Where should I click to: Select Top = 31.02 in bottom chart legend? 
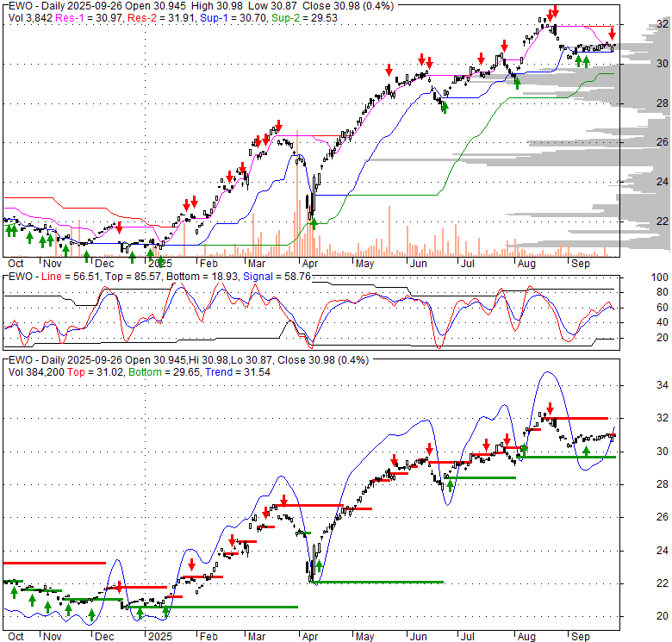pyautogui.click(x=95, y=372)
